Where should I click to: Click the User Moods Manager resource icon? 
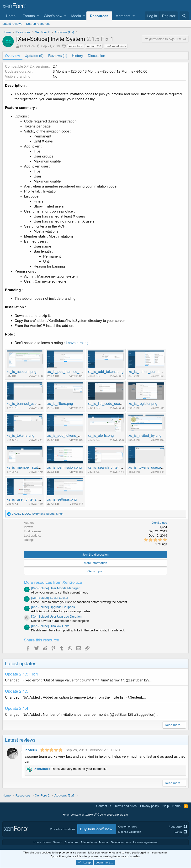tap(27, 589)
